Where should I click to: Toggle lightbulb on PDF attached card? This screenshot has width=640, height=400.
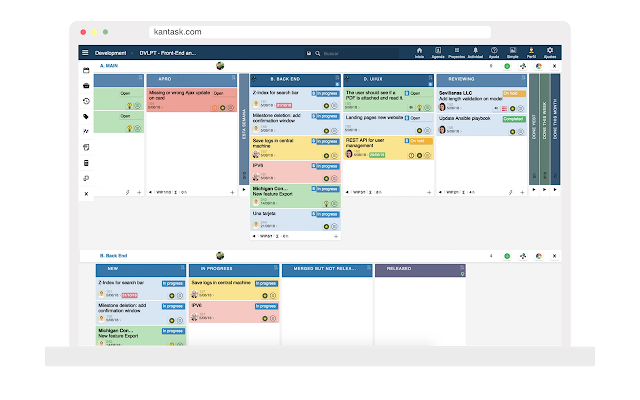point(419,108)
